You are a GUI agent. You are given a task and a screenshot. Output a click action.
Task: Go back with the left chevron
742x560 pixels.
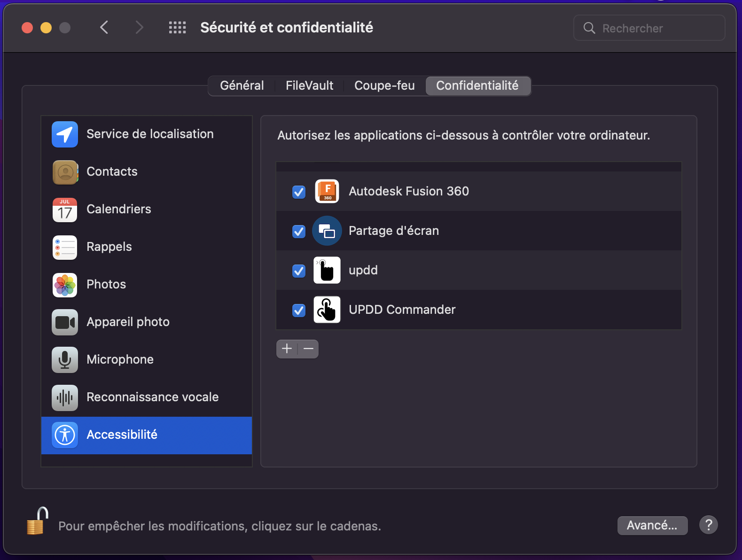click(x=104, y=28)
